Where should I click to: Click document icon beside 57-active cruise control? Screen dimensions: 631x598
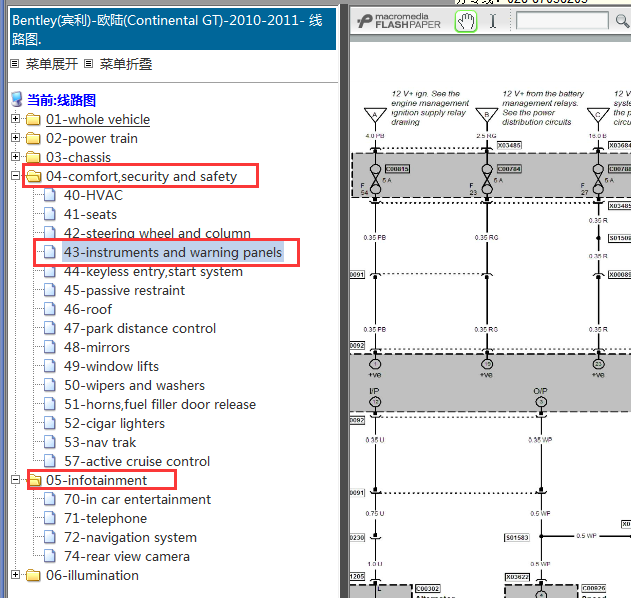click(49, 462)
